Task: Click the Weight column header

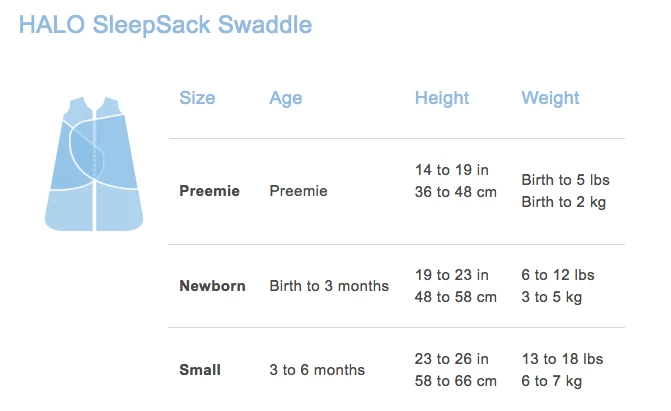Action: (550, 98)
